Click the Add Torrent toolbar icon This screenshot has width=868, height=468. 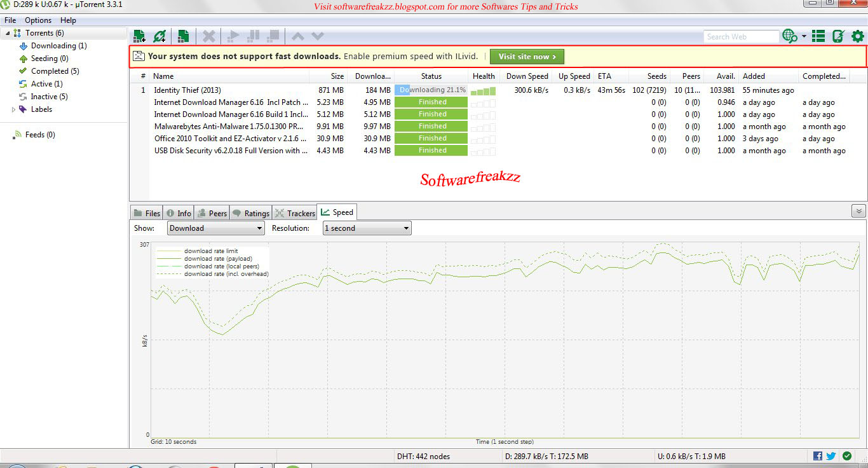pyautogui.click(x=139, y=36)
